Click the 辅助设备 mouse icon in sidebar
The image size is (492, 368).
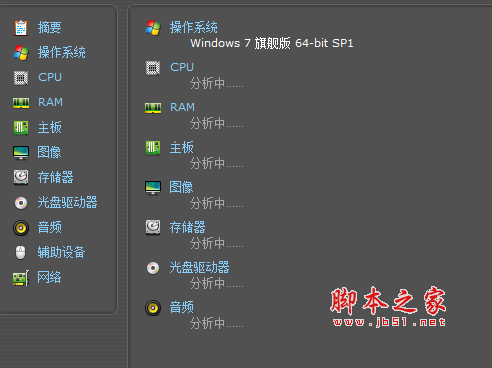21,253
